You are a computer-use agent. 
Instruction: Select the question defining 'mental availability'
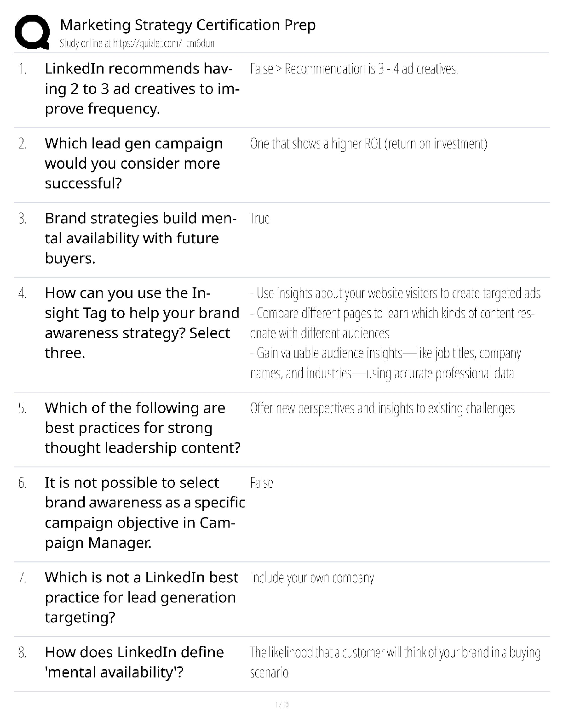point(134,662)
